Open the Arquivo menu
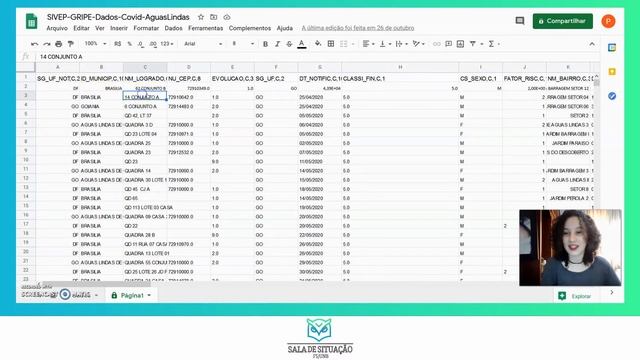 pos(57,28)
